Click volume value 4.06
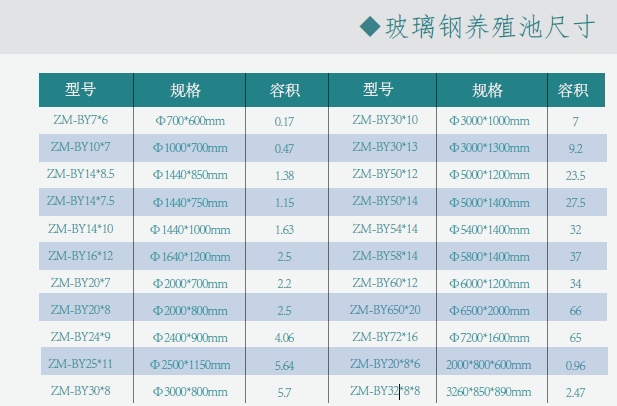 pos(284,338)
